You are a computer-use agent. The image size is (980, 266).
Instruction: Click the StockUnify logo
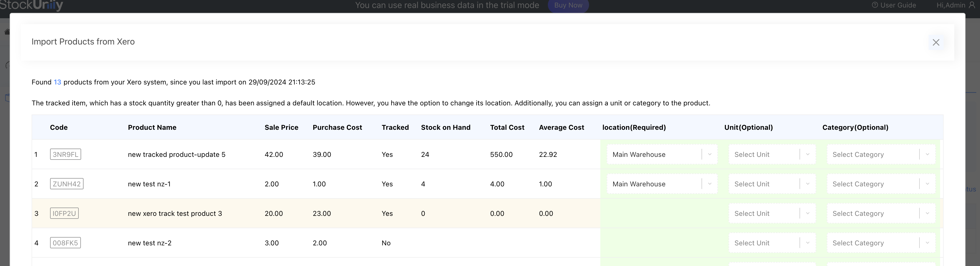pyautogui.click(x=31, y=5)
